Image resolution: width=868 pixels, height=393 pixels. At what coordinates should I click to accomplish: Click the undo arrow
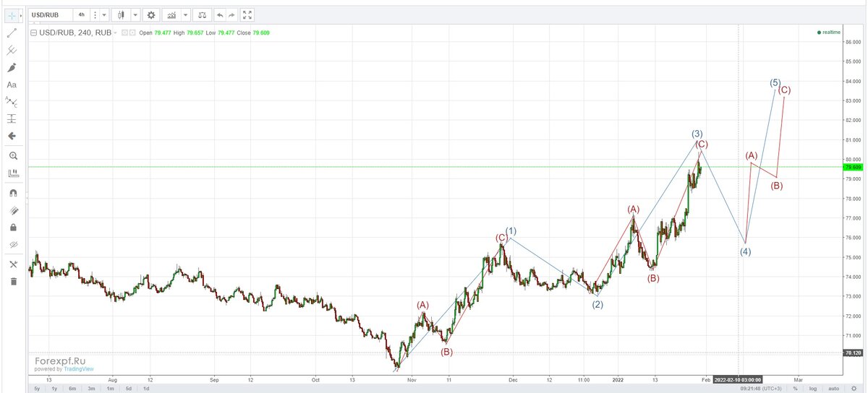pos(219,14)
